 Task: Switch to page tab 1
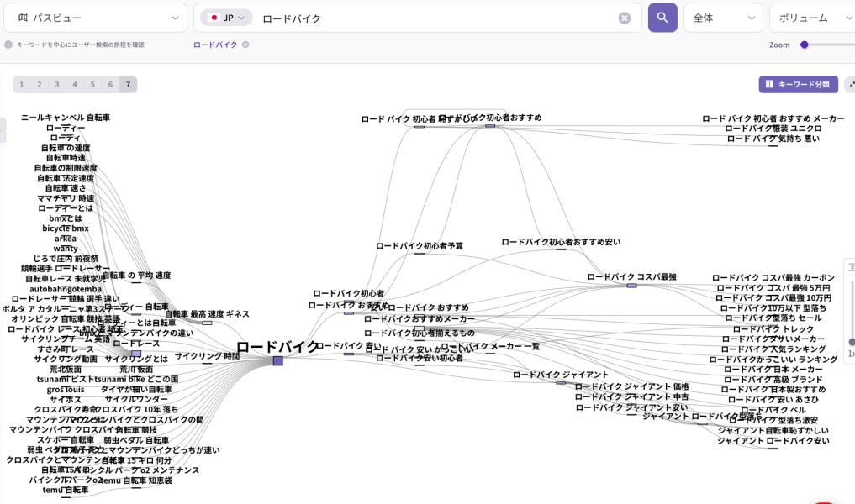coord(21,84)
